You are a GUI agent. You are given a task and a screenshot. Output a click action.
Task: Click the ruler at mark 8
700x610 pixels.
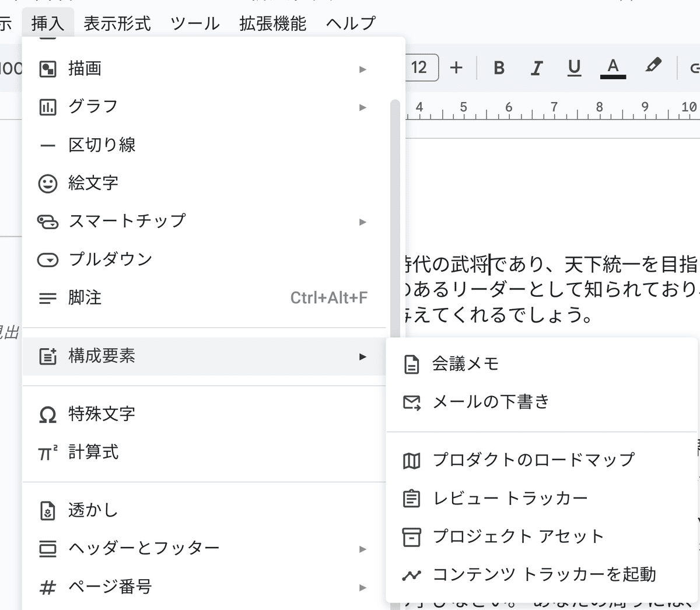[599, 108]
